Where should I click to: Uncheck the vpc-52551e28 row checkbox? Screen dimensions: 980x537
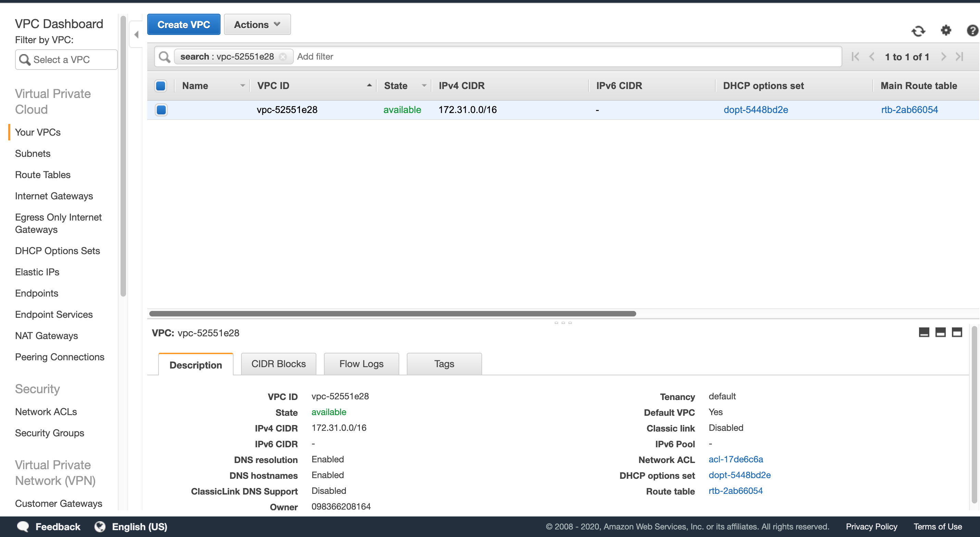[x=161, y=110]
